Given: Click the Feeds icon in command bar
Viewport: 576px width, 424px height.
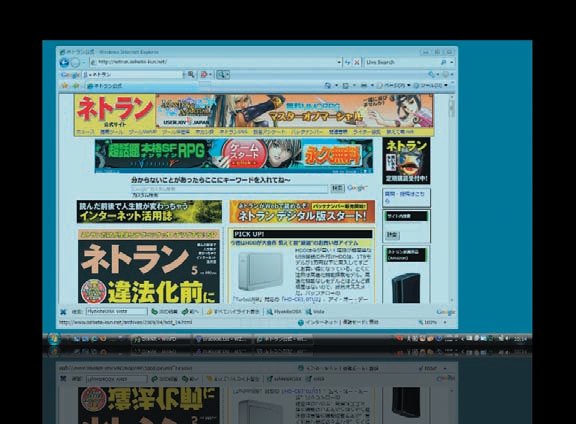Looking at the screenshot, I should pos(346,85).
